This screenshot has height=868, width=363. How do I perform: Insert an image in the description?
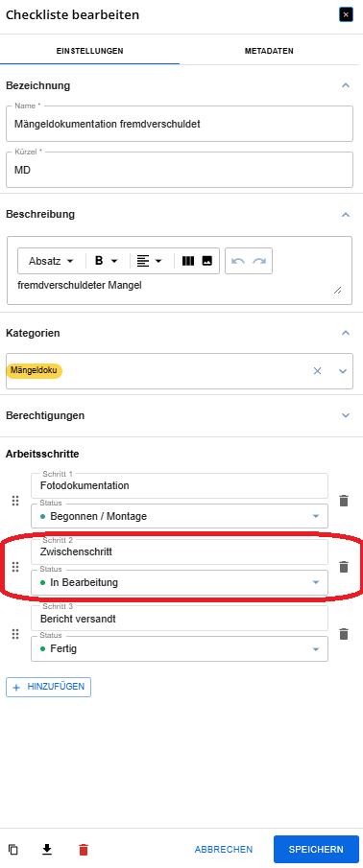pos(206,261)
